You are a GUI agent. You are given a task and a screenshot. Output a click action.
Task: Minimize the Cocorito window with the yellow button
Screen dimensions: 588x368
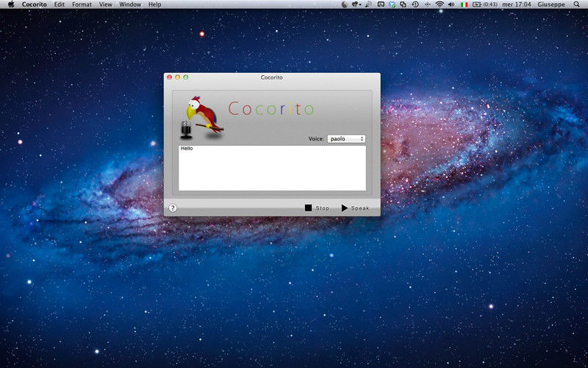click(x=178, y=77)
